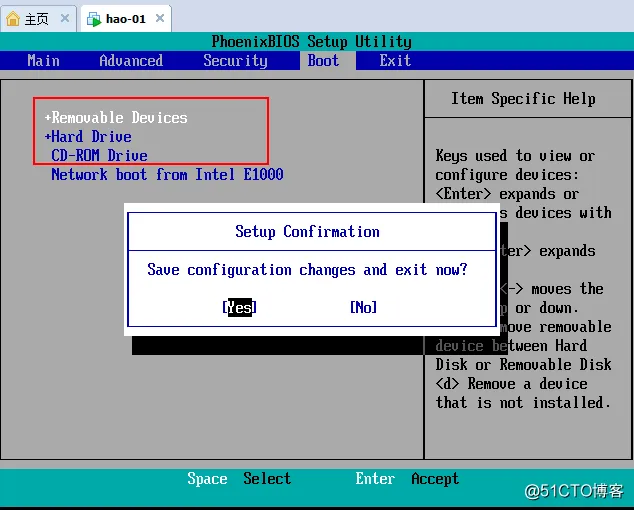Select the Boot menu tab
Viewport: 634px width, 510px height.
click(328, 61)
